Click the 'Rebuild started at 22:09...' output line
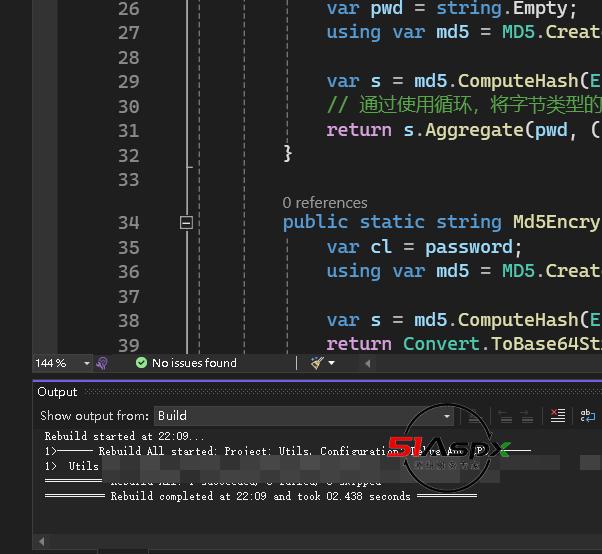Image resolution: width=602 pixels, height=554 pixels. pos(124,436)
